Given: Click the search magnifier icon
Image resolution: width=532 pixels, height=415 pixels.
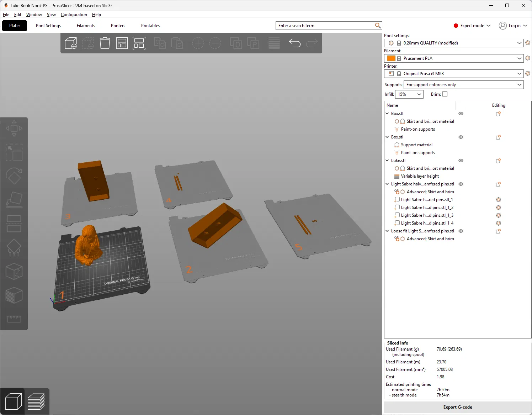Looking at the screenshot, I should point(378,26).
